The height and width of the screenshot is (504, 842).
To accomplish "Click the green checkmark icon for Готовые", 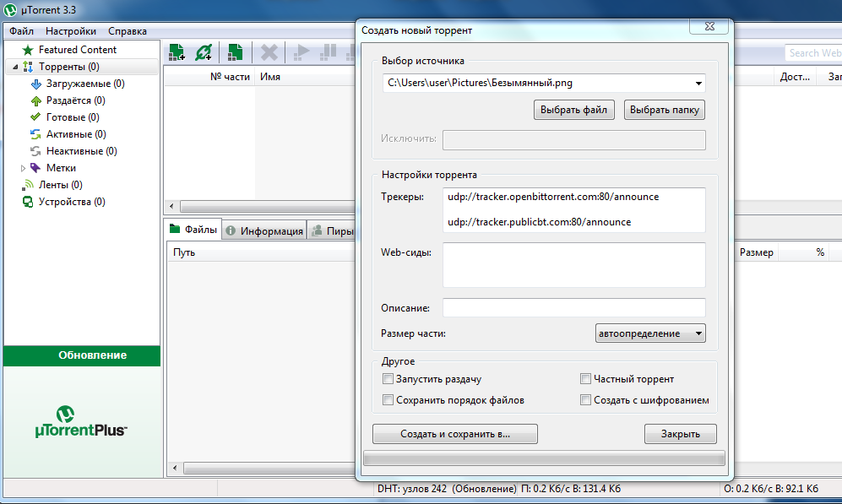I will pyautogui.click(x=35, y=117).
